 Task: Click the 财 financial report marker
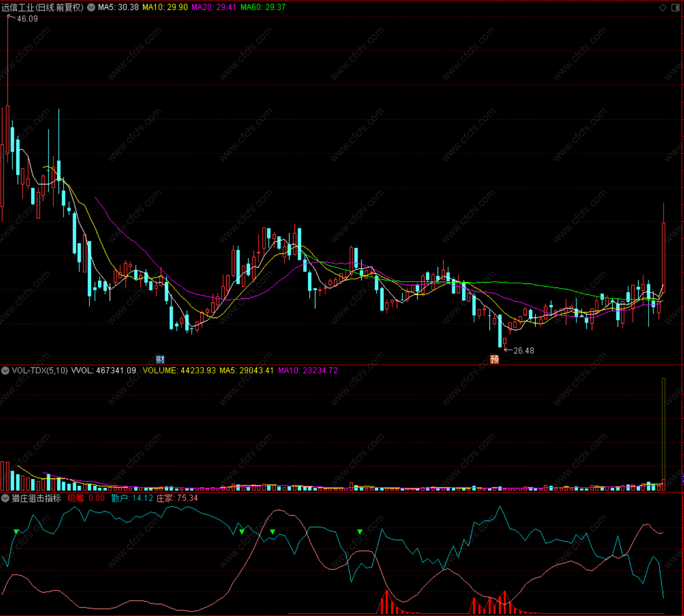[160, 359]
